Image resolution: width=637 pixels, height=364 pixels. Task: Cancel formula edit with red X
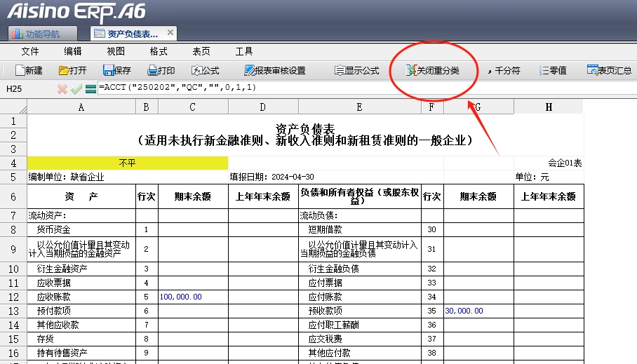pyautogui.click(x=62, y=89)
